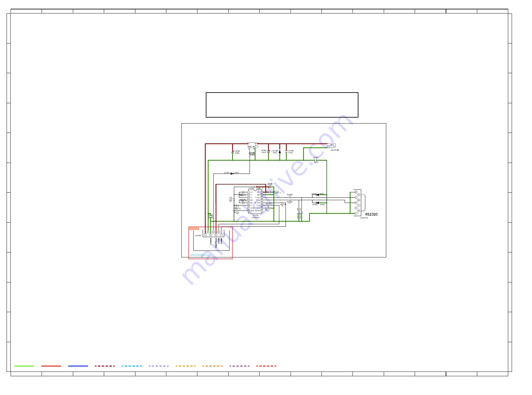Image resolution: width=532 pixels, height=395 pixels.
Task: Click the RS232C label
Action: [x=372, y=214]
